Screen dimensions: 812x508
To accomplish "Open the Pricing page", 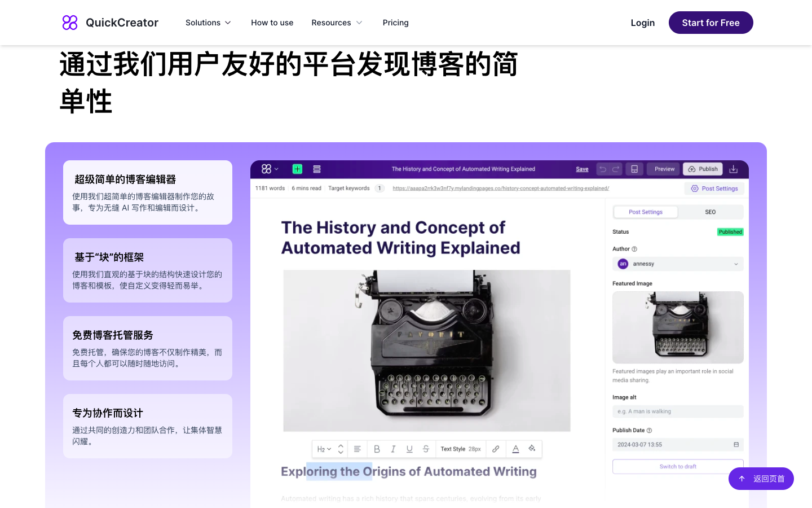I will 395,23.
